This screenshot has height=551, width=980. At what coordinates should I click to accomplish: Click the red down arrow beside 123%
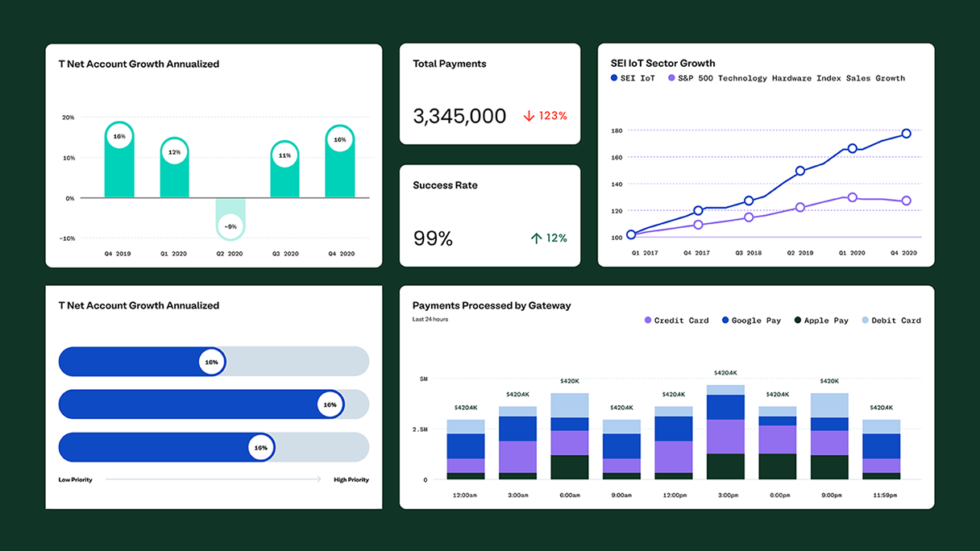(x=529, y=116)
